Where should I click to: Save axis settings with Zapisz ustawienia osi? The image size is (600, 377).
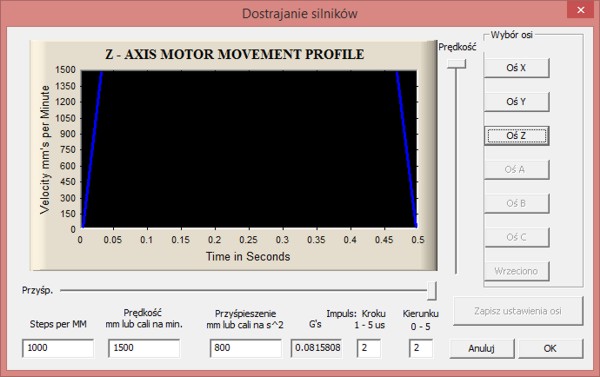pos(518,311)
